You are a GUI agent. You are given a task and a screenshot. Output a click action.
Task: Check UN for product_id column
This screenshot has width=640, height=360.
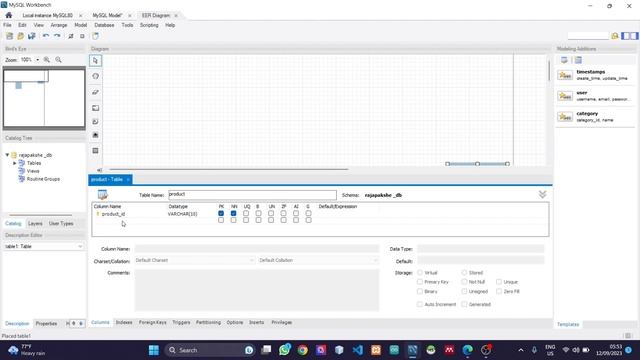(x=271, y=213)
